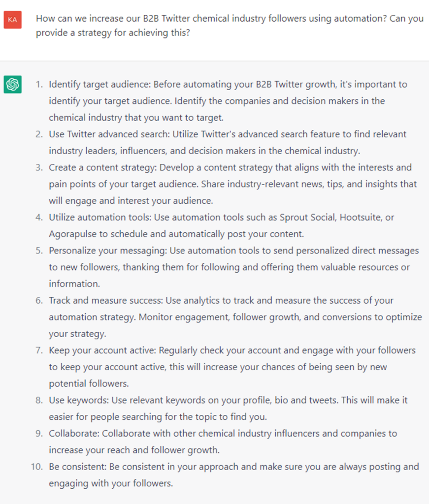This screenshot has height=504, width=429.
Task: Click the user question about B2B Twitter followers
Action: pos(229,19)
